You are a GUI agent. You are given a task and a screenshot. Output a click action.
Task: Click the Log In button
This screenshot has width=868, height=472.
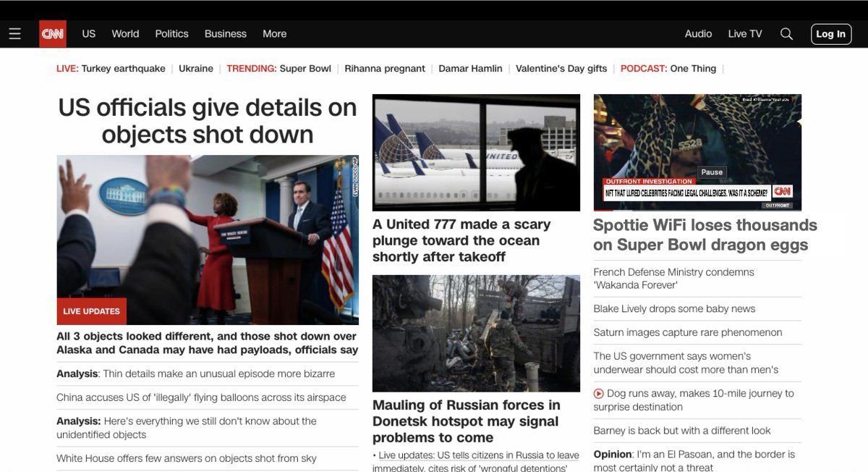point(830,34)
